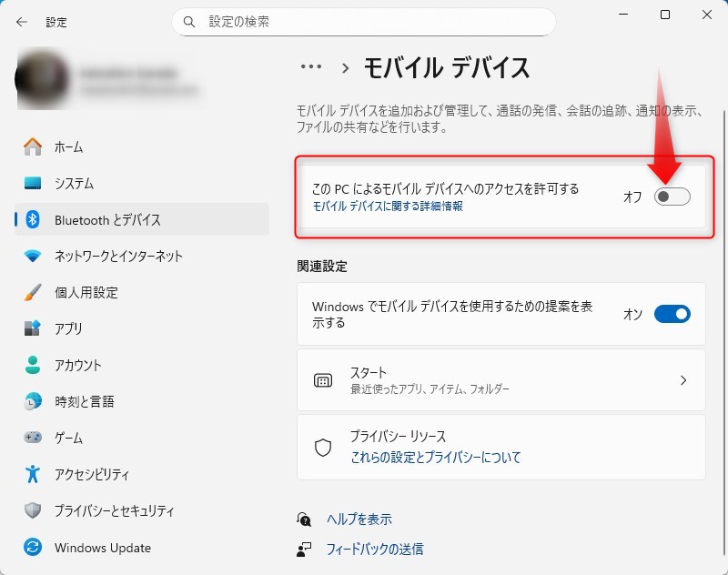Enable mobile device access toggle
Image resolution: width=728 pixels, height=575 pixels.
coord(672,197)
